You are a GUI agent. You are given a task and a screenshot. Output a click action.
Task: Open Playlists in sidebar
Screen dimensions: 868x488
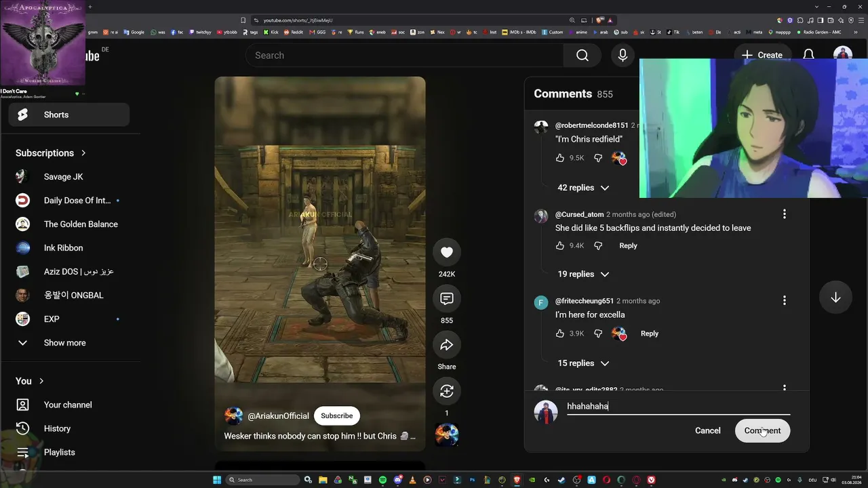(x=68, y=452)
